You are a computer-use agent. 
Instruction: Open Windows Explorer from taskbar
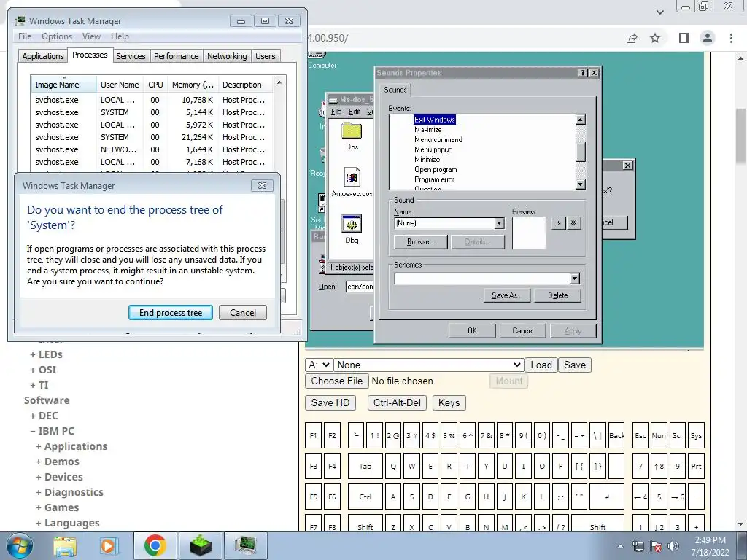pos(65,545)
